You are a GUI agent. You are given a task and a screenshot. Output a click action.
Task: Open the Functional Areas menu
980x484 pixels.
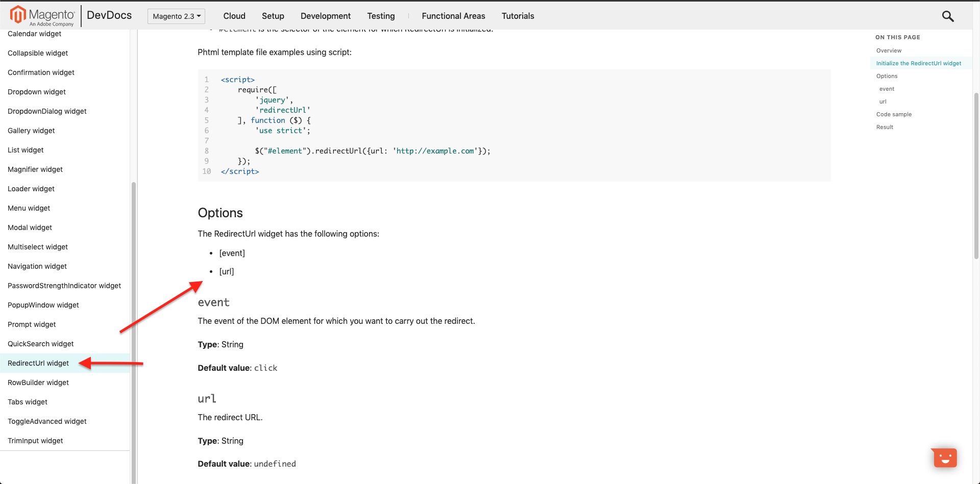click(x=453, y=16)
